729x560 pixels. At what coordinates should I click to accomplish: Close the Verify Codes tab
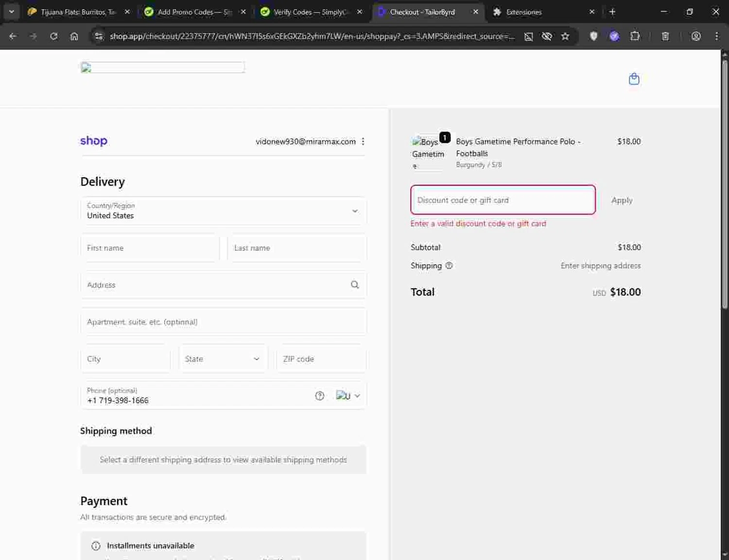(x=360, y=12)
